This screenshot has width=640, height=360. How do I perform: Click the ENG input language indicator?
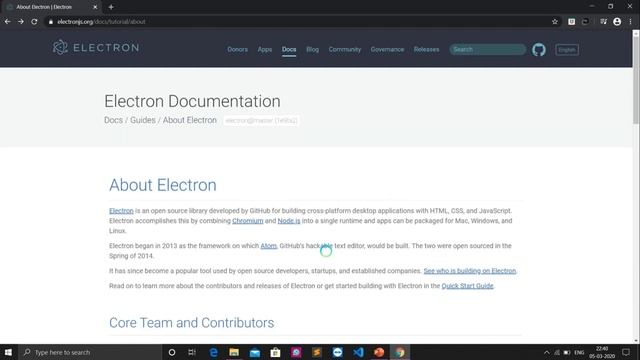(x=579, y=352)
